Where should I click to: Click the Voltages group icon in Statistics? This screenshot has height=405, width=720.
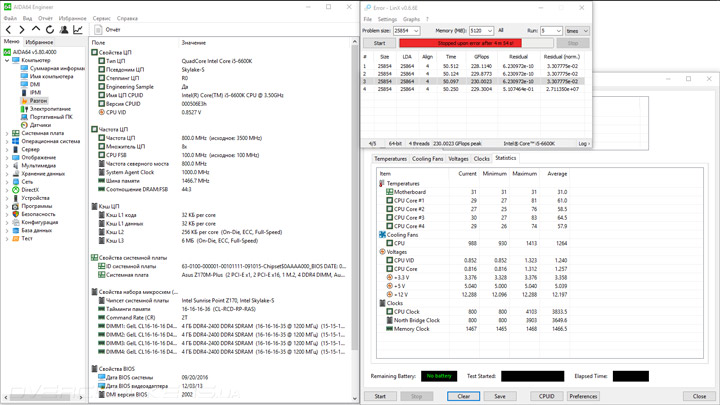(382, 252)
